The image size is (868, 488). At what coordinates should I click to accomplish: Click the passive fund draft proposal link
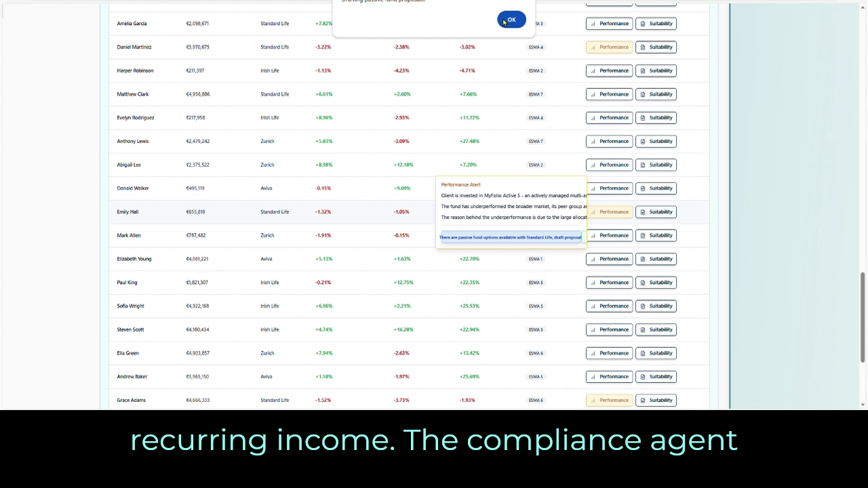(x=510, y=237)
